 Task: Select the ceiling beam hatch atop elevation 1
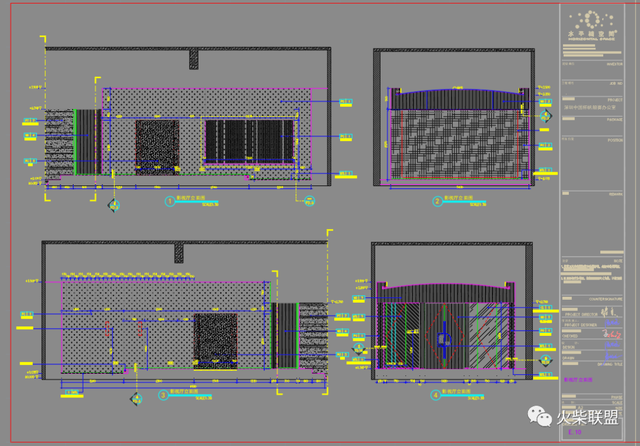point(194,60)
